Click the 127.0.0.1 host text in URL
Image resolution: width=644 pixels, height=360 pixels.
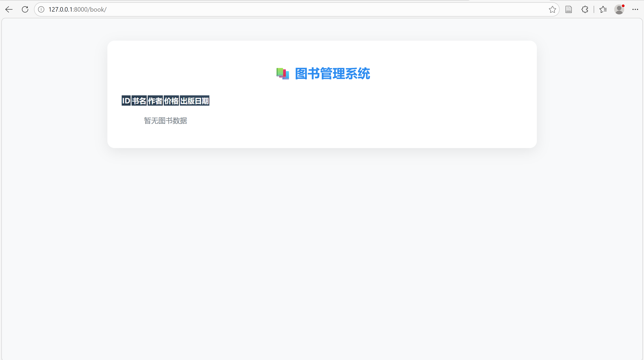[x=60, y=9]
